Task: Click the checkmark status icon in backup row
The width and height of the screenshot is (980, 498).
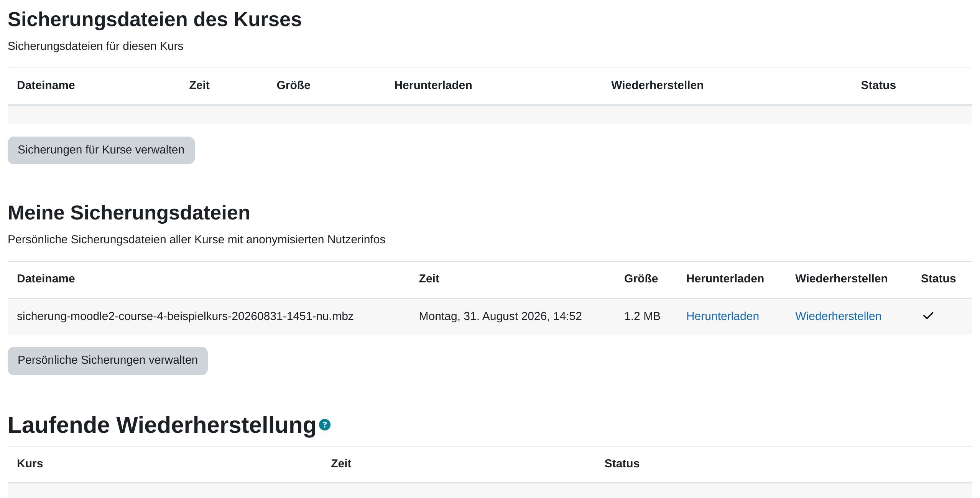Action: click(x=928, y=316)
